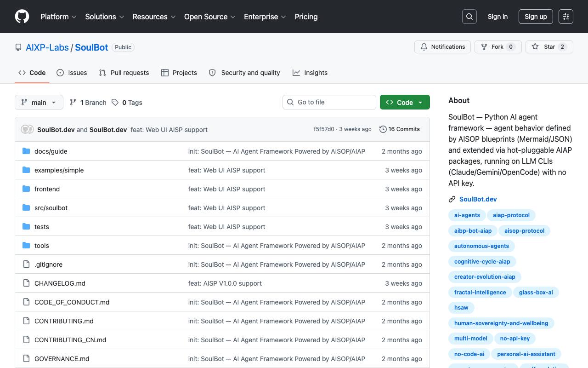This screenshot has width=588, height=368.
Task: Click the CHANGELOG.md file icon
Action: (26, 283)
